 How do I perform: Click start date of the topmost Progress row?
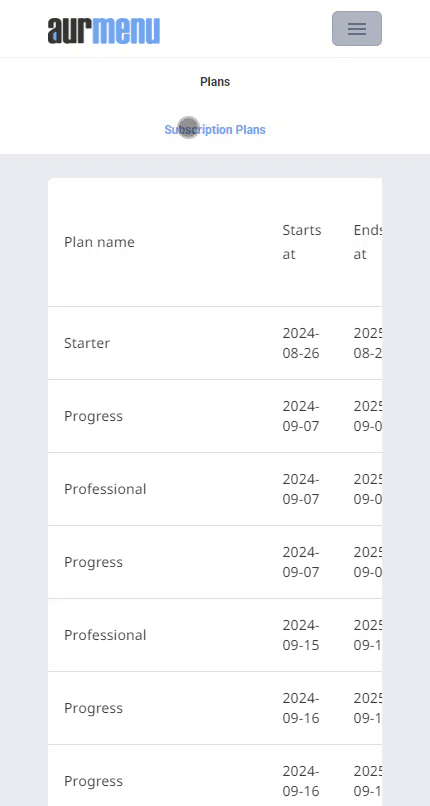(x=301, y=416)
